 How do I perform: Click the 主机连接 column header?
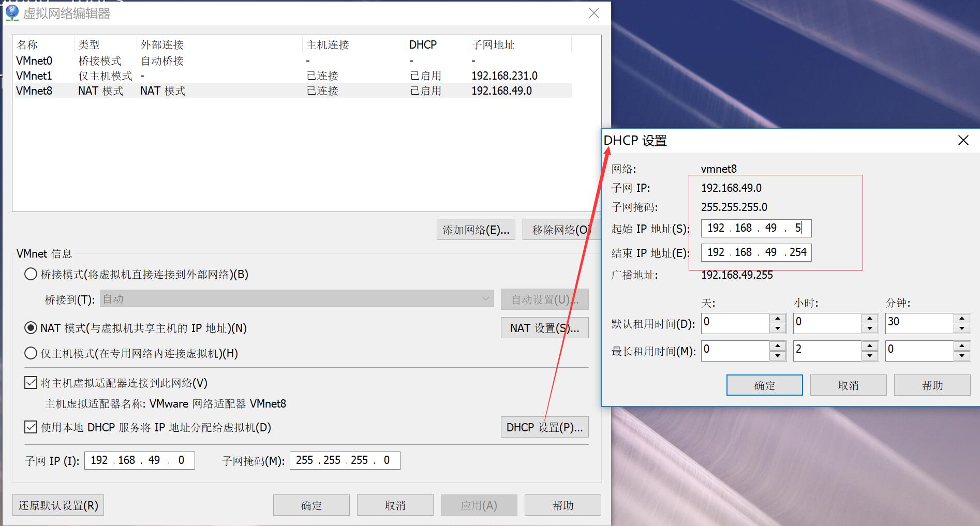click(x=354, y=44)
